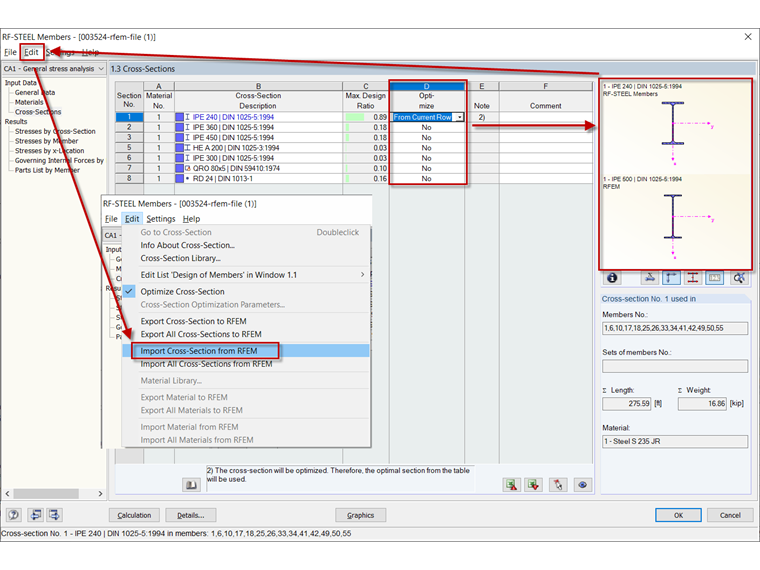760x570 pixels.
Task: Select row header of section number 8
Action: pos(129,178)
